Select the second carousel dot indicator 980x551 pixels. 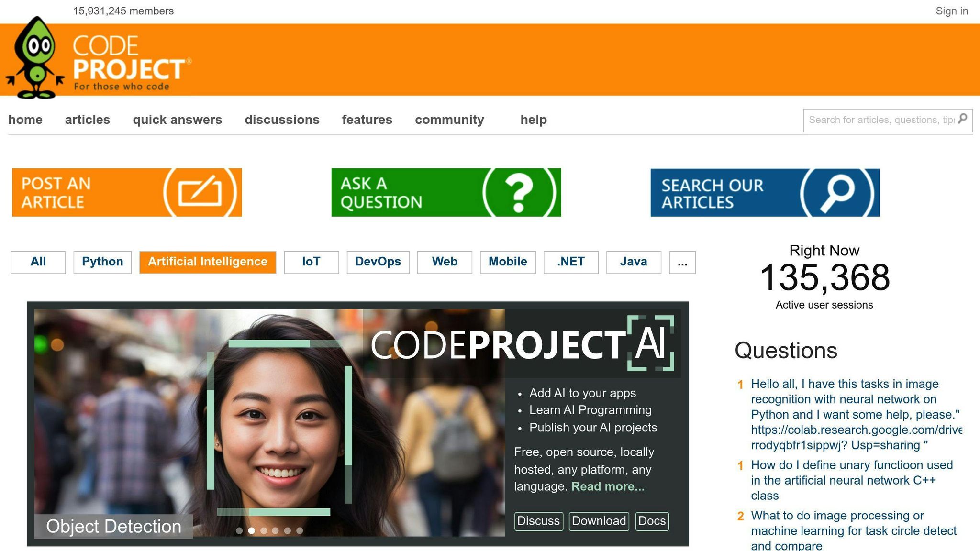click(252, 530)
